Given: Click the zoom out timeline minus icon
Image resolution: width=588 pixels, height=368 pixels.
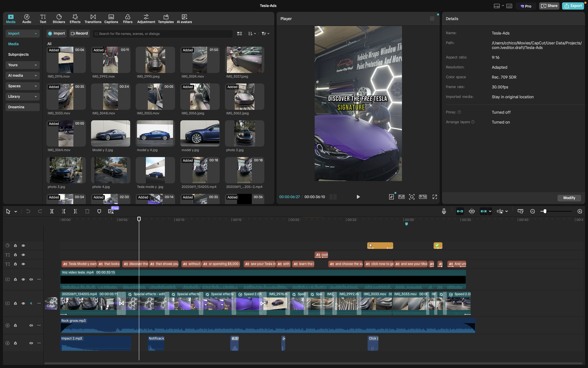Looking at the screenshot, I should (x=532, y=211).
